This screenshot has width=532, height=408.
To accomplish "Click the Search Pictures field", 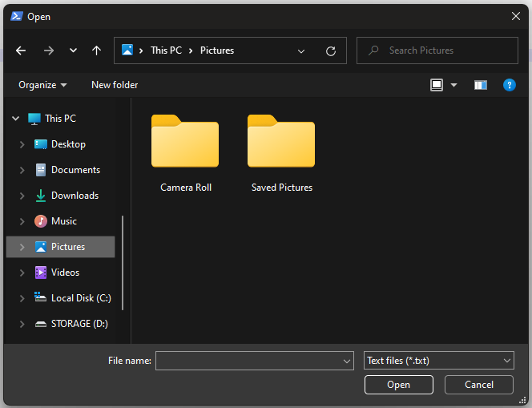I will click(437, 50).
